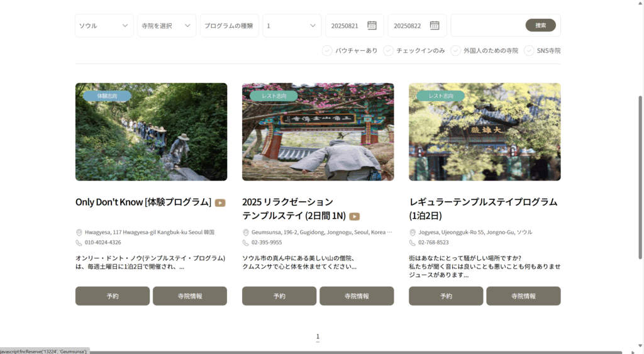Click the vertical page scrollbar
The image size is (644, 354).
[640, 176]
